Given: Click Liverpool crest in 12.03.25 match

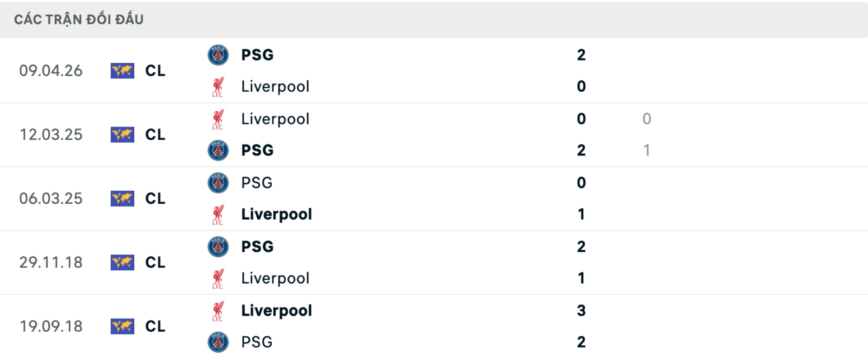Looking at the screenshot, I should click(218, 119).
